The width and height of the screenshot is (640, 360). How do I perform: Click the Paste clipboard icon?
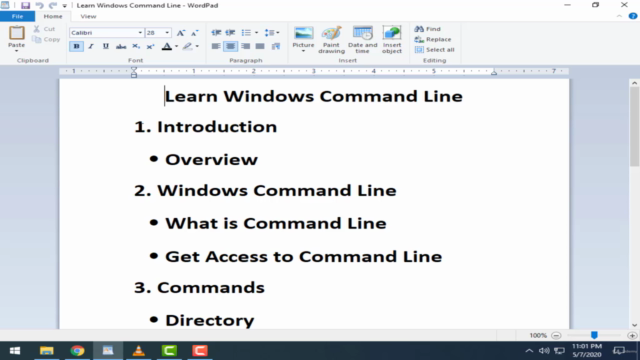[x=17, y=33]
